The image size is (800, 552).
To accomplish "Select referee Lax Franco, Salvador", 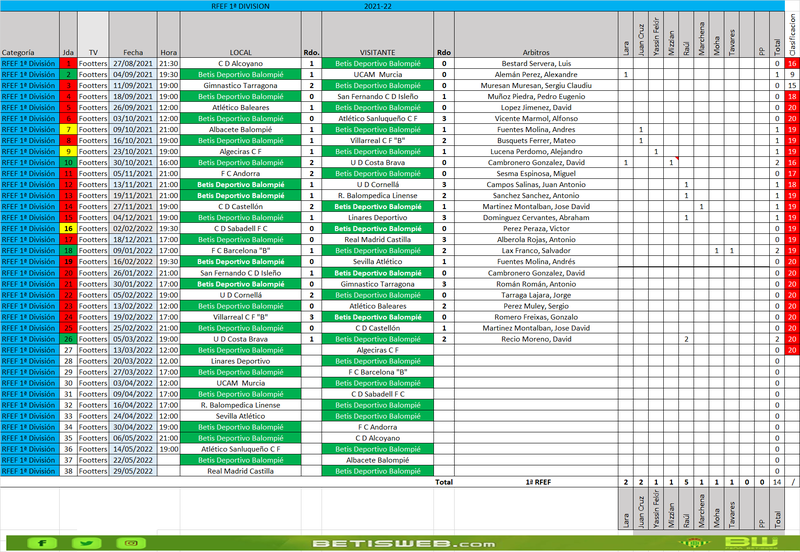I will [536, 250].
